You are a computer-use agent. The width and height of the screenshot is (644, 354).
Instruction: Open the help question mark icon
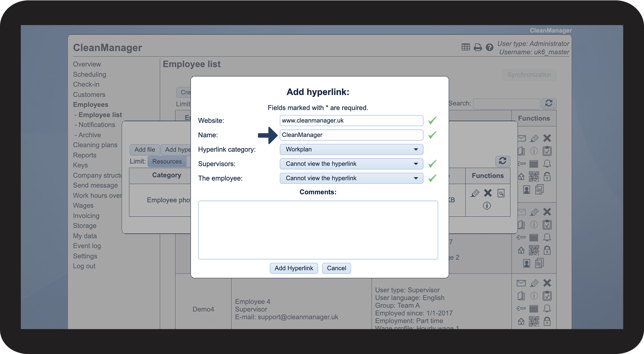click(x=489, y=47)
